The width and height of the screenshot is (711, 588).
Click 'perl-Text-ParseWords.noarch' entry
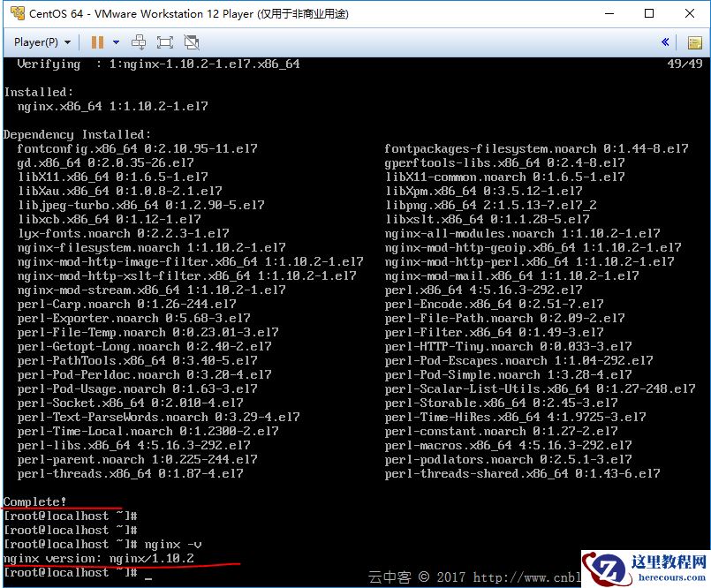(158, 417)
